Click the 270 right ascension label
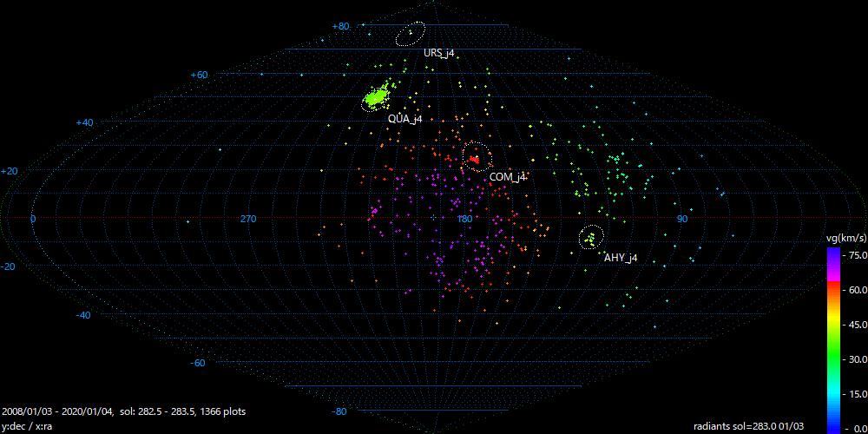Screen dimensions: 868x434 [248, 220]
